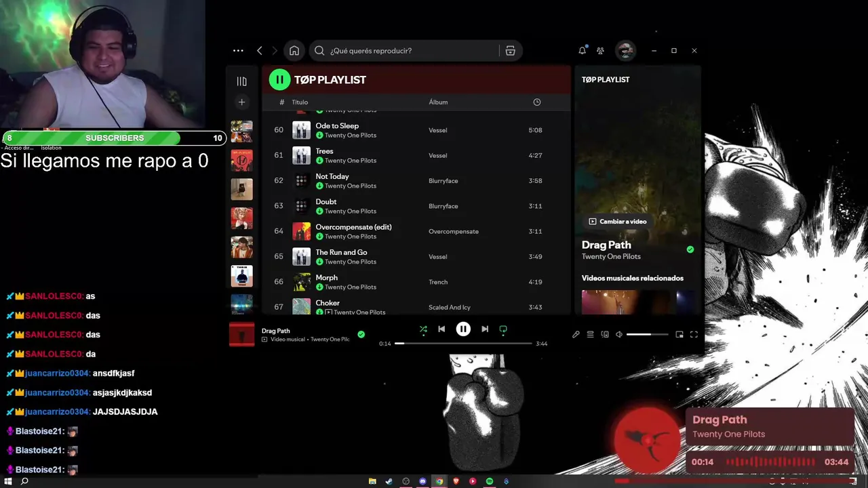The image size is (868, 488).
Task: Skip to the next track
Action: (x=485, y=329)
